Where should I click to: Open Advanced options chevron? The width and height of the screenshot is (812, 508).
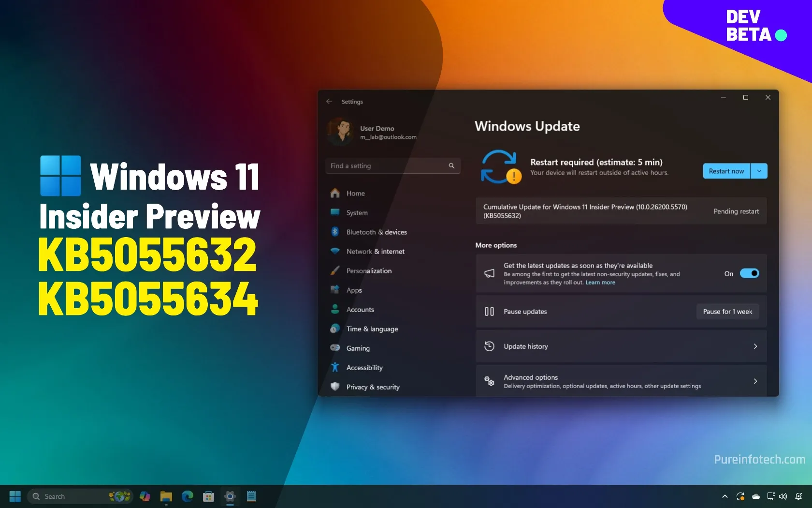(x=755, y=381)
